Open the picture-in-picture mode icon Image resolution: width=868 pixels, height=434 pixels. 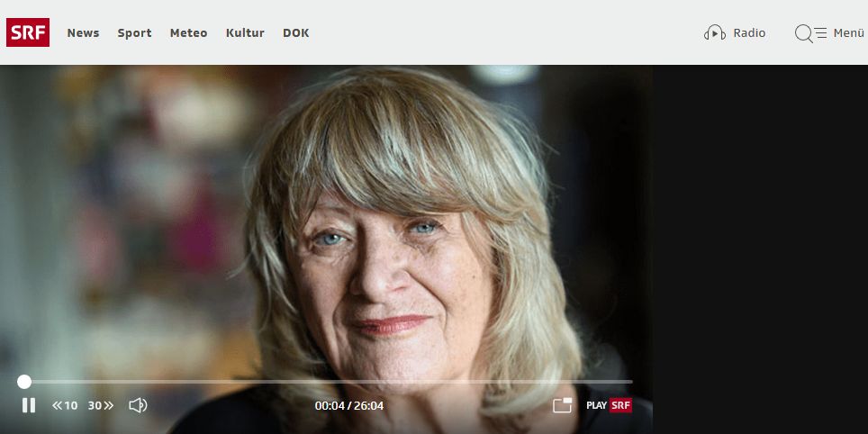click(563, 405)
